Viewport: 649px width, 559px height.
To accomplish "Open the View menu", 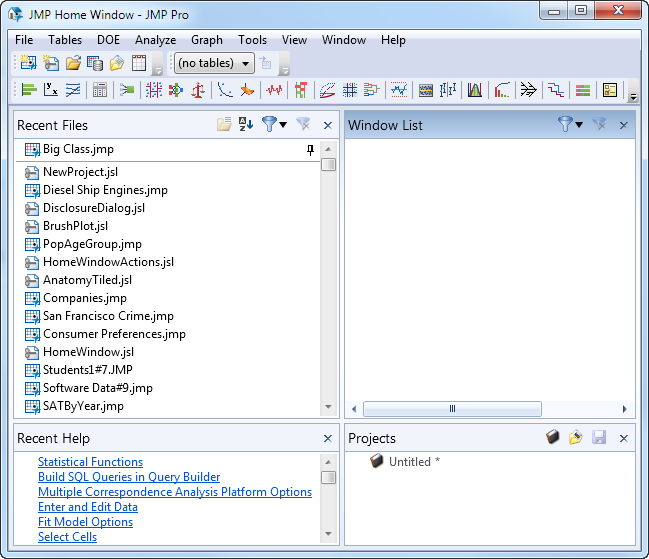I will [294, 40].
